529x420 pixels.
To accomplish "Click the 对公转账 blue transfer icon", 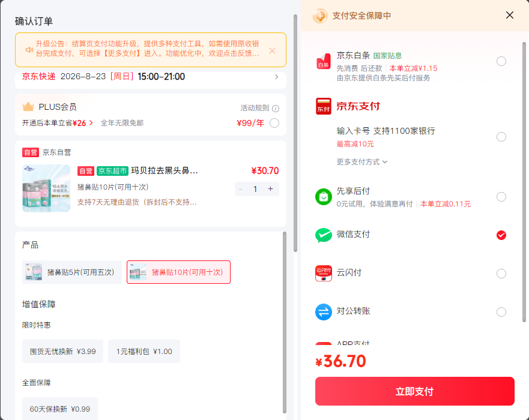I will pos(323,312).
